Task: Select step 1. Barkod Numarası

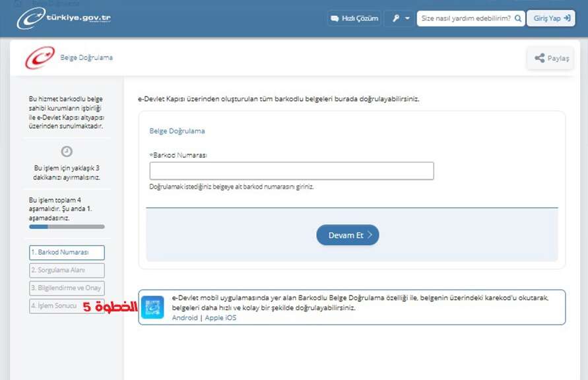Action: (67, 253)
